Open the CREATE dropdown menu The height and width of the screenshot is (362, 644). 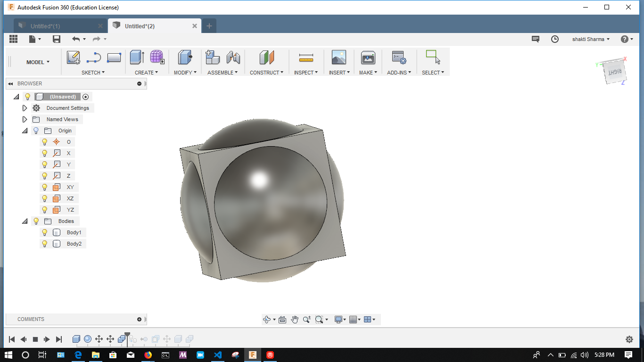146,73
